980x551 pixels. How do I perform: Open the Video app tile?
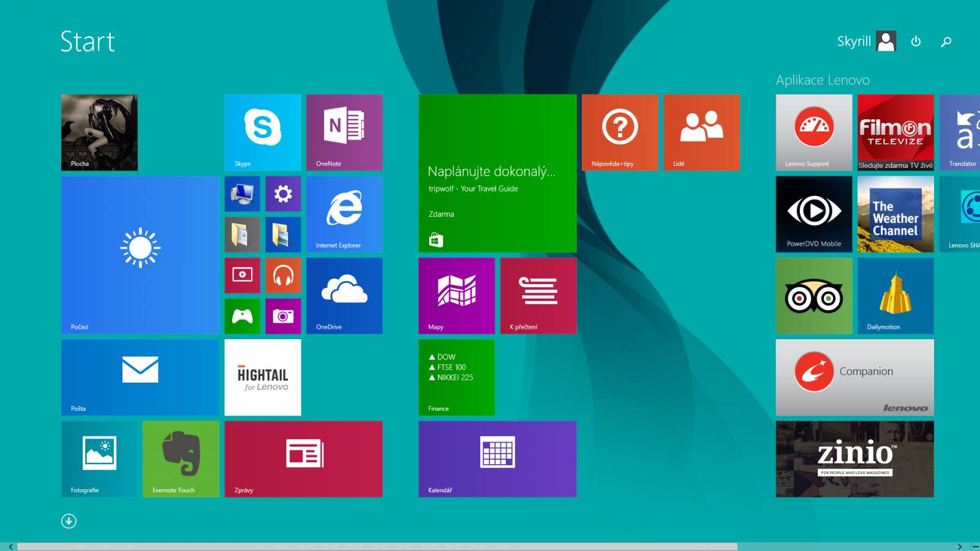tap(243, 275)
